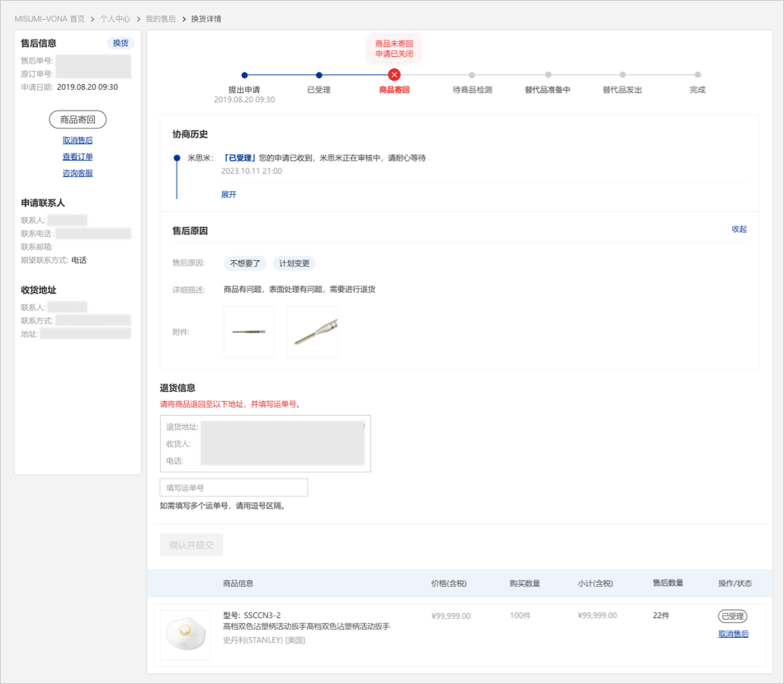Click 取消售后 link in product row
Screen dimensions: 784x684
(733, 634)
